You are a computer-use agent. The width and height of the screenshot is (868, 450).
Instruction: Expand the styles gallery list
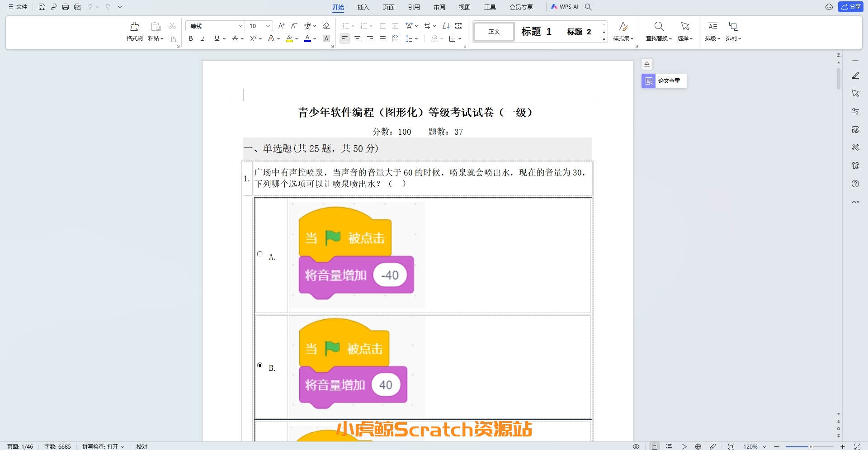604,40
